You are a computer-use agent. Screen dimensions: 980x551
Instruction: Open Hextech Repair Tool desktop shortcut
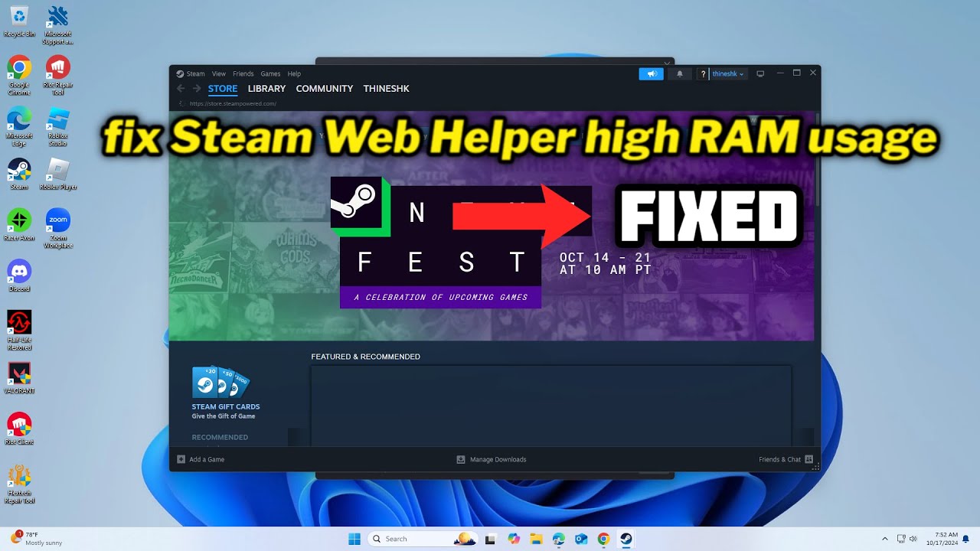pos(19,484)
